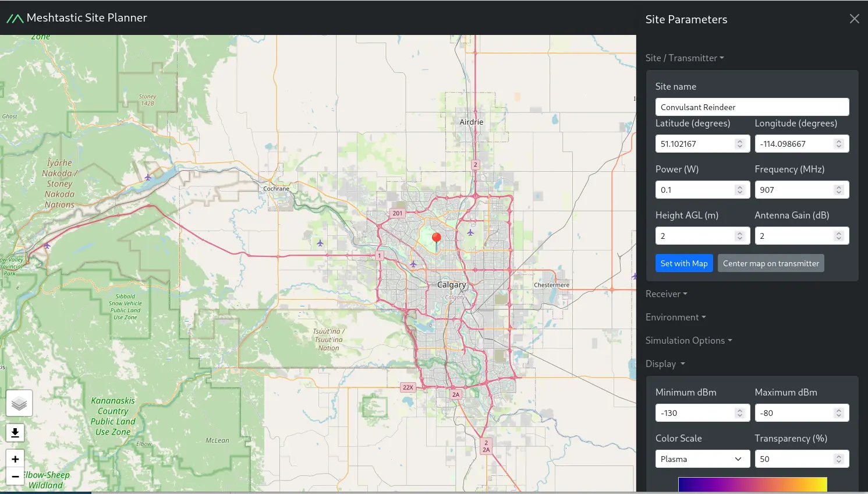Screen dimensions: 868x494
Task: Zoom in on the map
Action: pyautogui.click(x=15, y=459)
